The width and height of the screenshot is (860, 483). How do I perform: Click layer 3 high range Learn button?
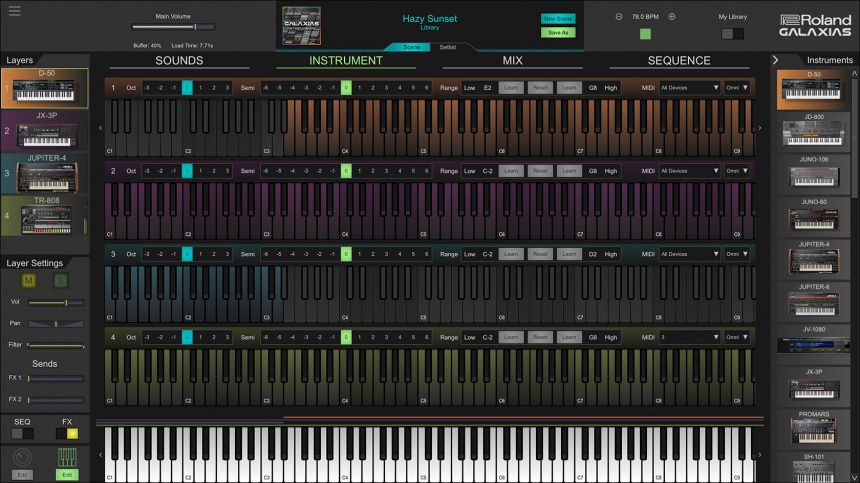point(569,254)
